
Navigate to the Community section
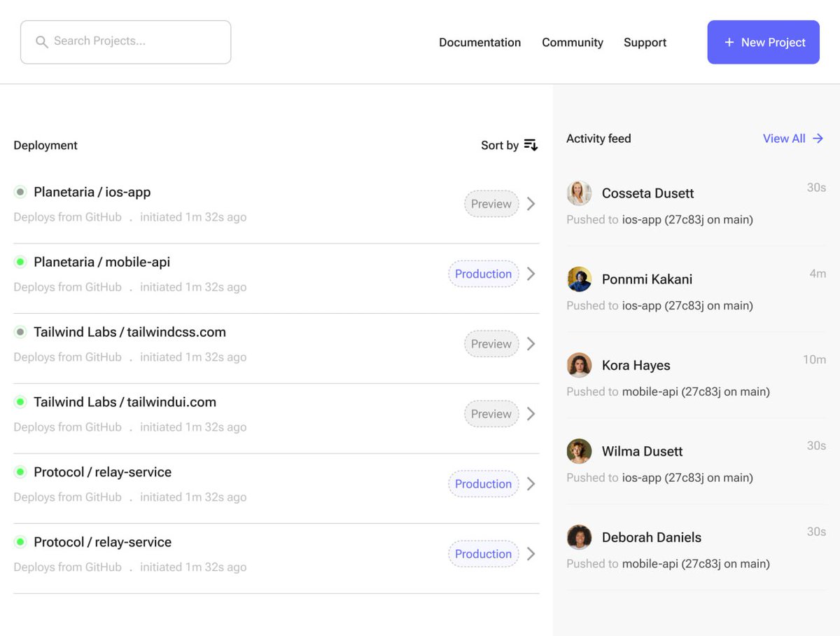(x=572, y=42)
